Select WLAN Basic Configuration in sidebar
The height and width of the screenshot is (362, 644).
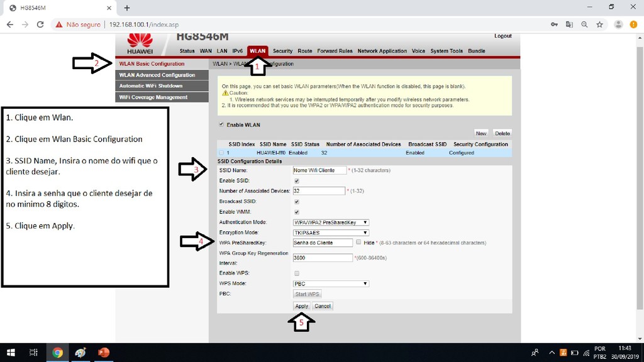tap(162, 63)
